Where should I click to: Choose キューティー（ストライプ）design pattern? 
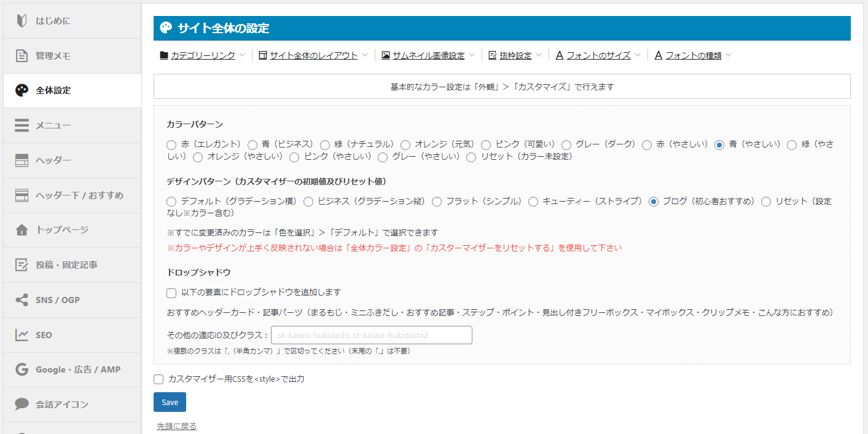(533, 202)
